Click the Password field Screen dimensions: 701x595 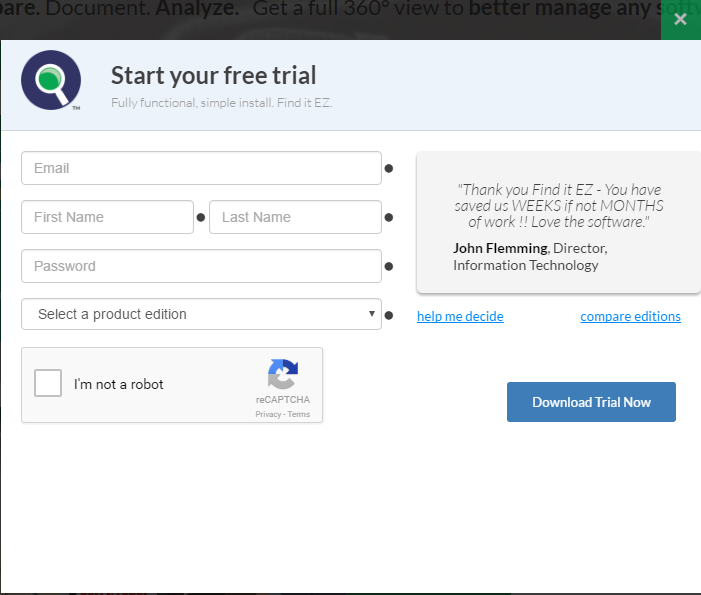click(x=201, y=266)
